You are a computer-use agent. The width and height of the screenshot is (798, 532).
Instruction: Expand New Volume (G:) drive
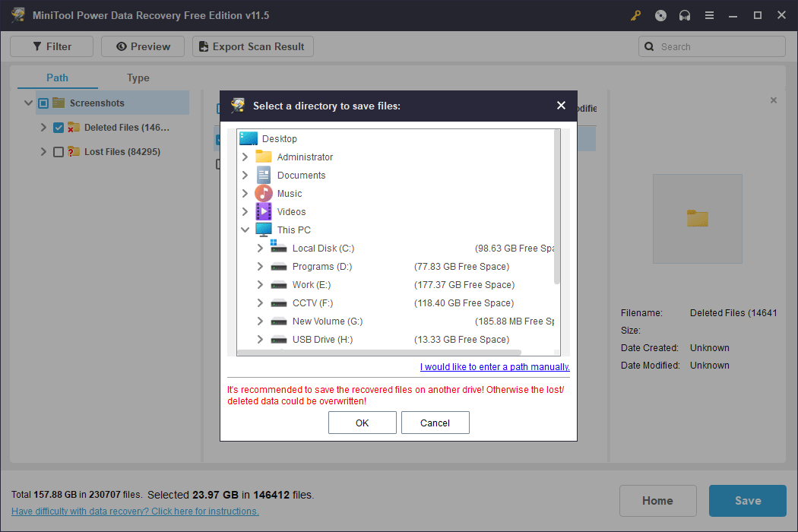point(260,321)
